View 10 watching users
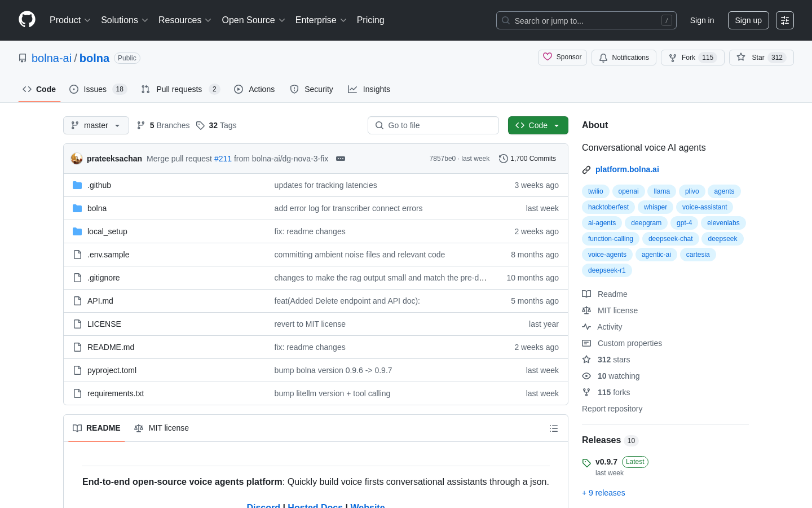812x508 pixels. [611, 376]
